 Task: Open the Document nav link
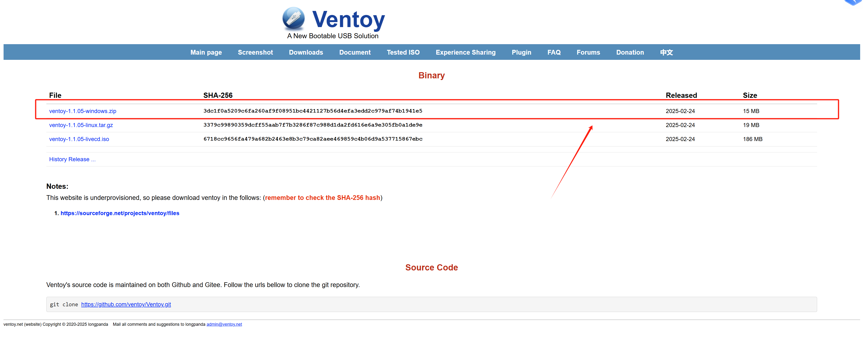(x=354, y=52)
